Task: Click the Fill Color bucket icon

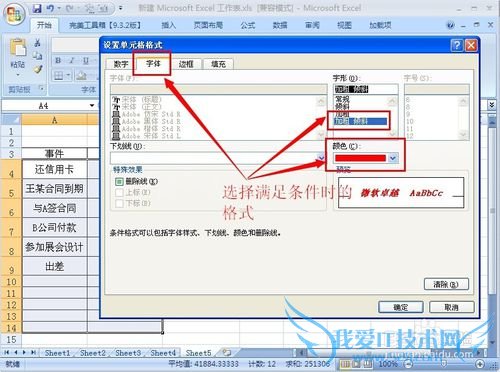Action: 81,76
